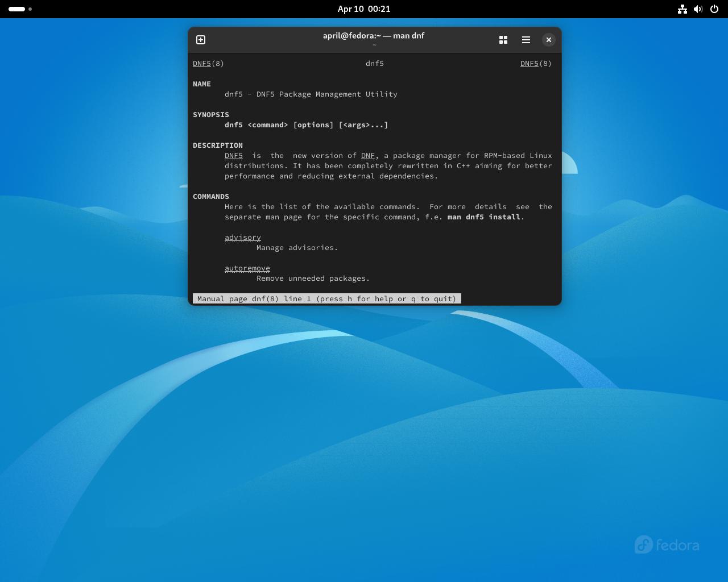Image resolution: width=728 pixels, height=582 pixels.
Task: Open the Activities workspace indicator
Action: click(x=20, y=9)
